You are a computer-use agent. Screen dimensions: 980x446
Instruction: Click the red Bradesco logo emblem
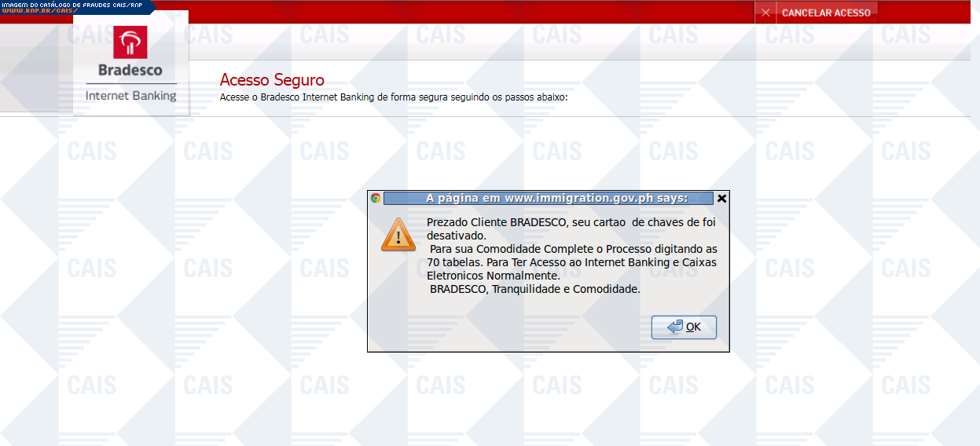click(130, 42)
